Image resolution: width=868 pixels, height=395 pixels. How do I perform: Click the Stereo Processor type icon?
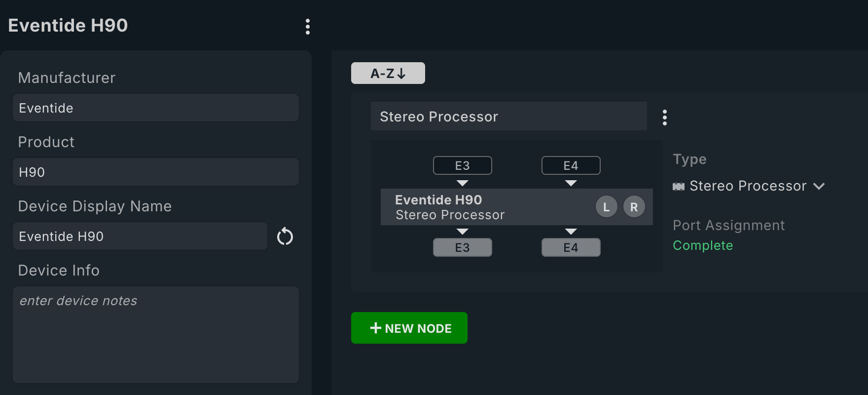pos(679,186)
